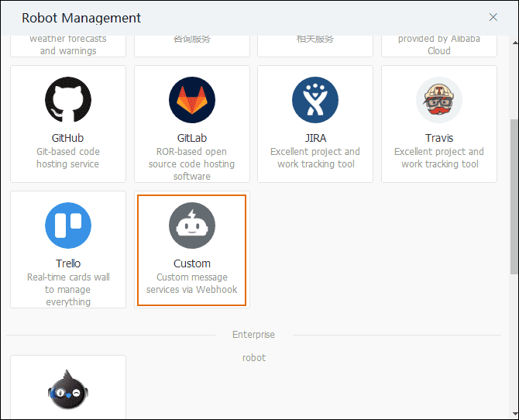This screenshot has height=420, width=519.
Task: Select the second partially visible top card
Action: point(191,46)
